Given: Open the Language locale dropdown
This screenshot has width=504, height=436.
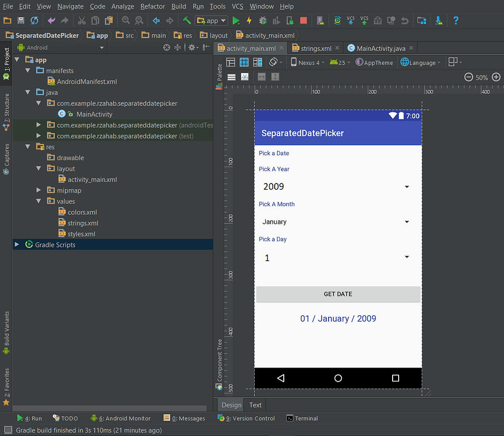Looking at the screenshot, I should point(420,63).
